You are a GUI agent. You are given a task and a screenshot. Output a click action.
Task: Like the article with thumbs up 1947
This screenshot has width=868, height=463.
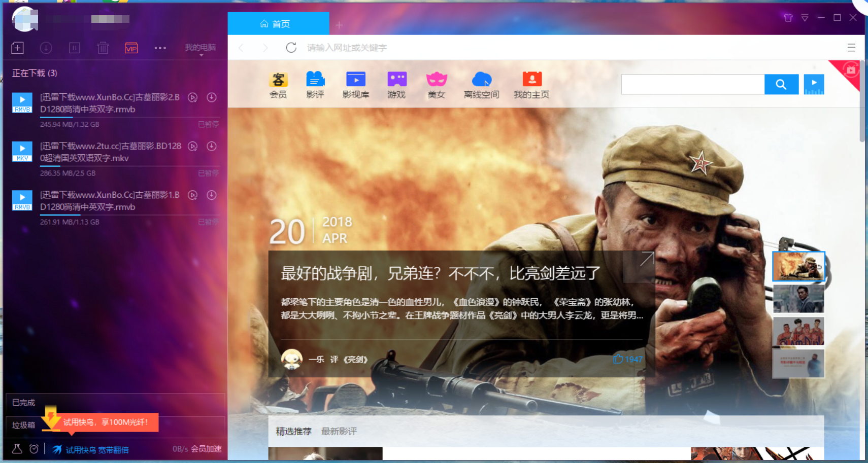coord(627,359)
